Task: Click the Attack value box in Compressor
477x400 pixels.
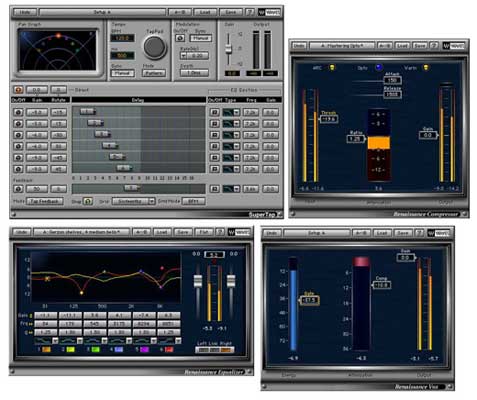Action: (393, 80)
